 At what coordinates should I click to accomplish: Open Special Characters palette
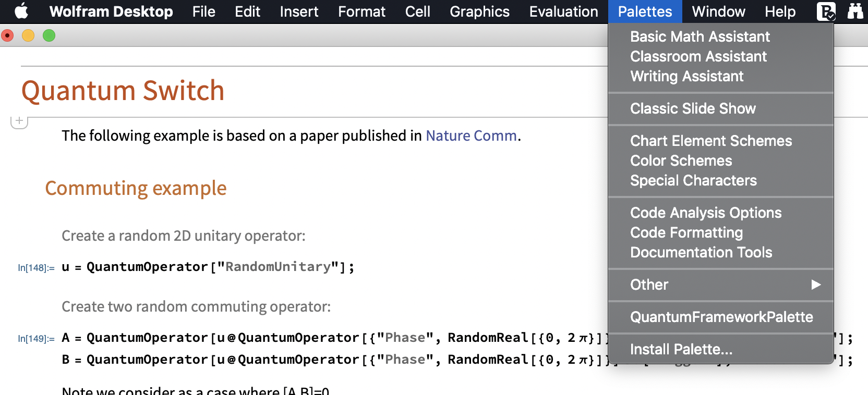click(x=721, y=180)
